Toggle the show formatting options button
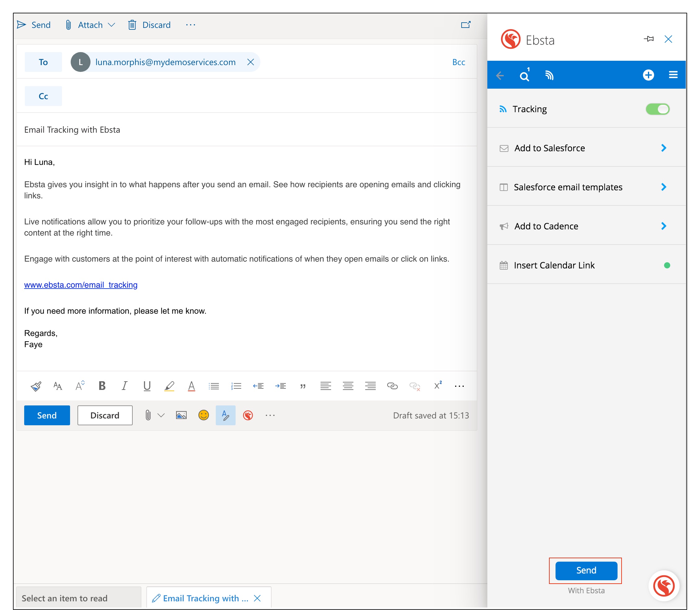 [225, 415]
